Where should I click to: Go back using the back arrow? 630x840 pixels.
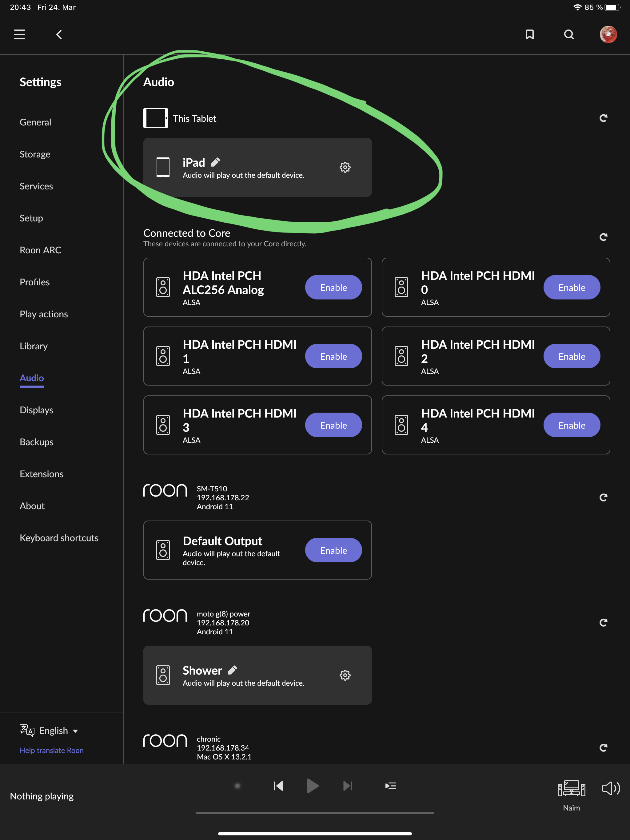pos(59,34)
